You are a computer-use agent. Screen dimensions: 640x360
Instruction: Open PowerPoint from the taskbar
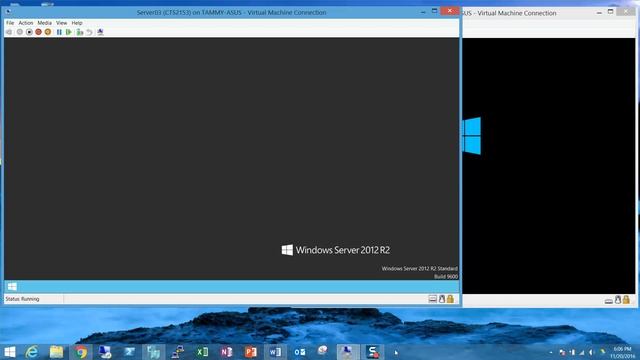click(251, 352)
